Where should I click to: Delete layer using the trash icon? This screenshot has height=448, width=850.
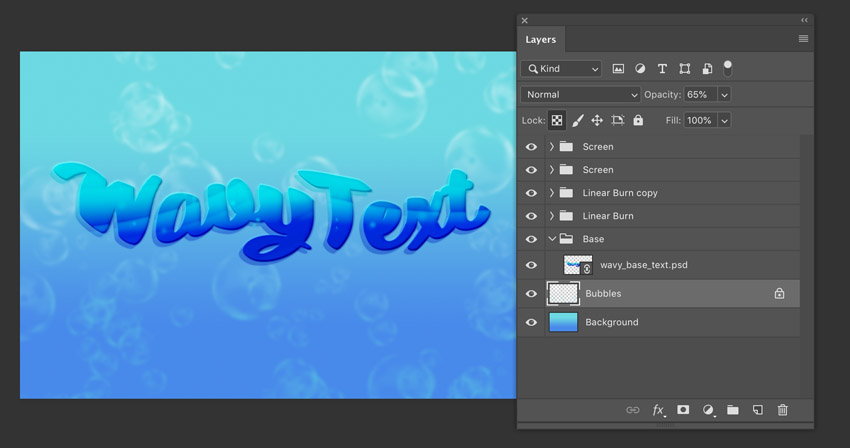pos(783,410)
